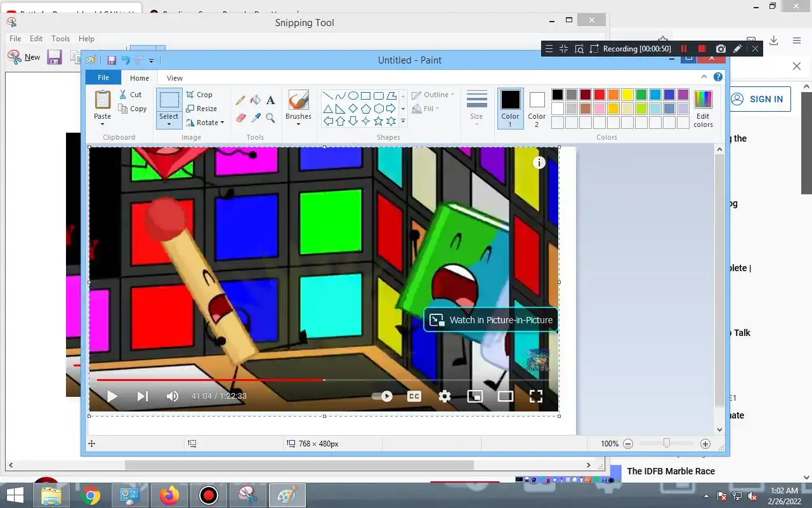812x508 pixels.
Task: Click the Paint zoom slider handle
Action: tap(666, 443)
